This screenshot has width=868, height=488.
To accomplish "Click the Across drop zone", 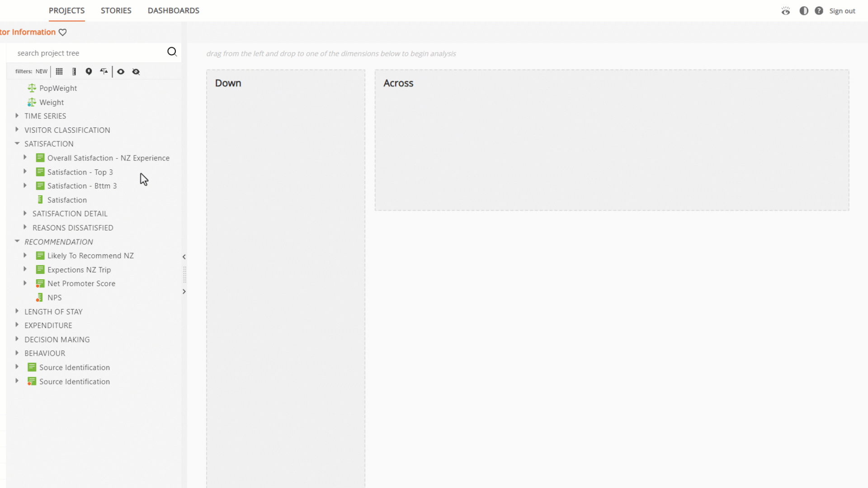I will 612,140.
